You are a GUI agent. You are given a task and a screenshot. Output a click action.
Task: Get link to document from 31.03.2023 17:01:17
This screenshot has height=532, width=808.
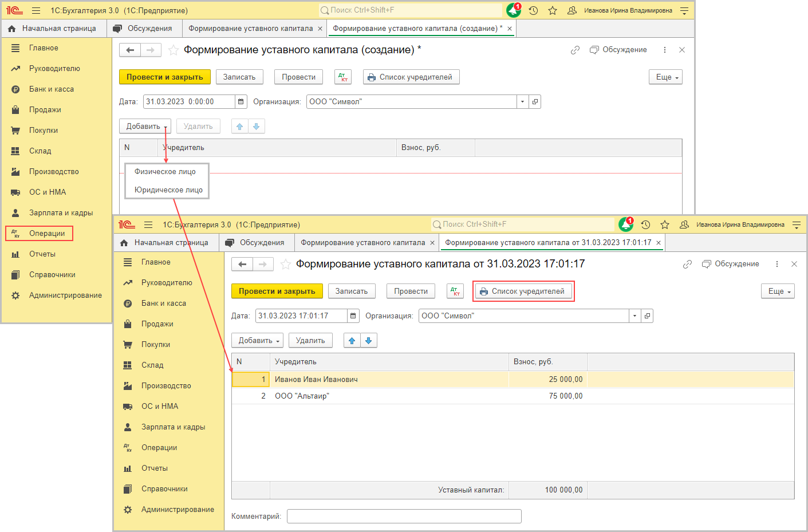(x=687, y=264)
